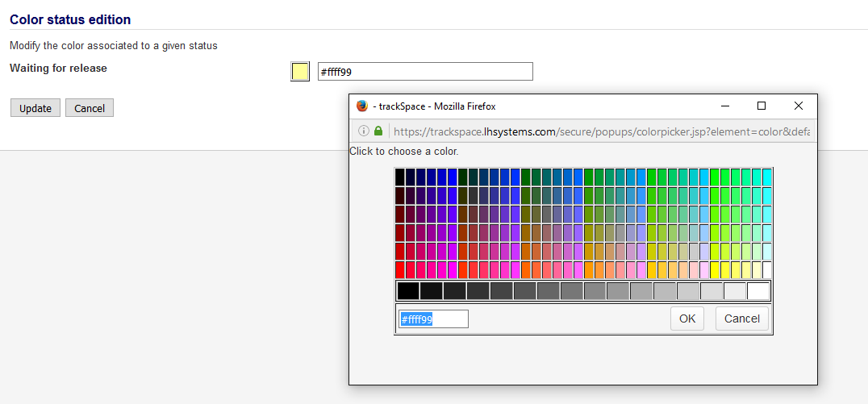Click the 'Click to choose a color.' text

point(404,151)
